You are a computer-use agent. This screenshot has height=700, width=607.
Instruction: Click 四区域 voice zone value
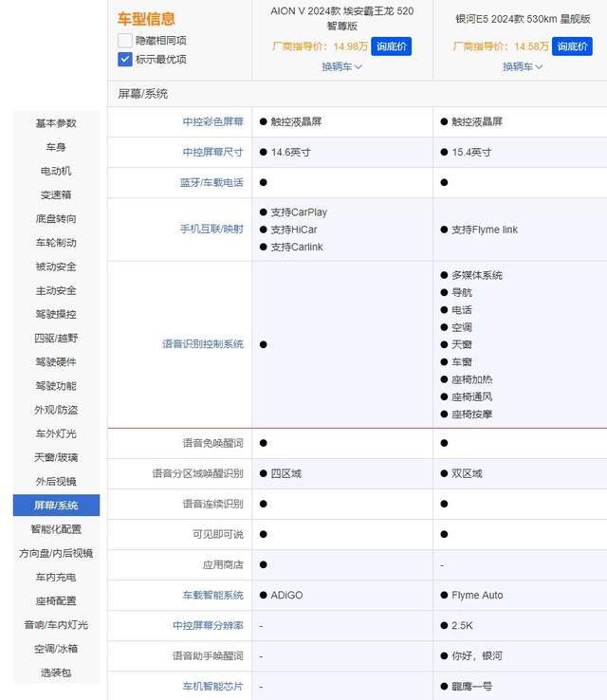coord(286,473)
